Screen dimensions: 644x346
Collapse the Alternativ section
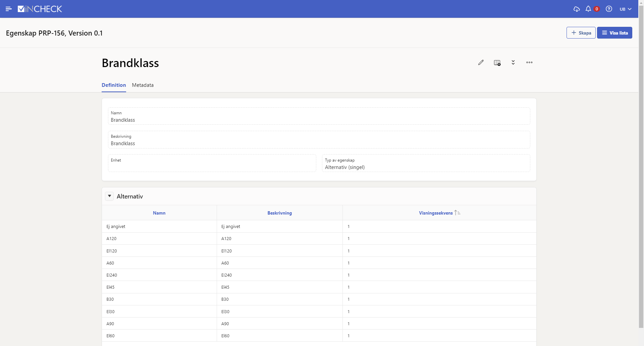pos(109,196)
